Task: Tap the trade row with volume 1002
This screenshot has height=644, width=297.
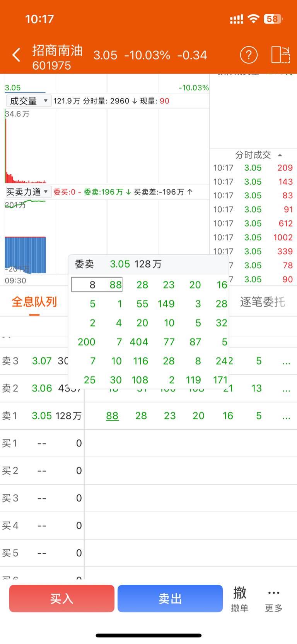Action: click(253, 237)
